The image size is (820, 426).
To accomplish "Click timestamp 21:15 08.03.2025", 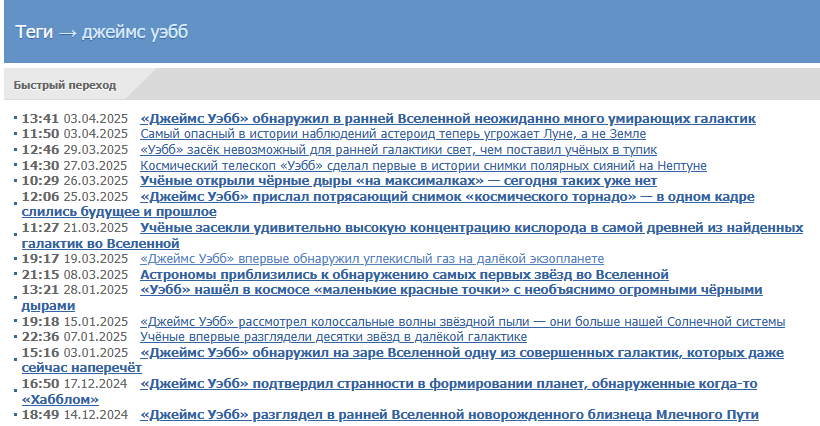I will tap(74, 275).
